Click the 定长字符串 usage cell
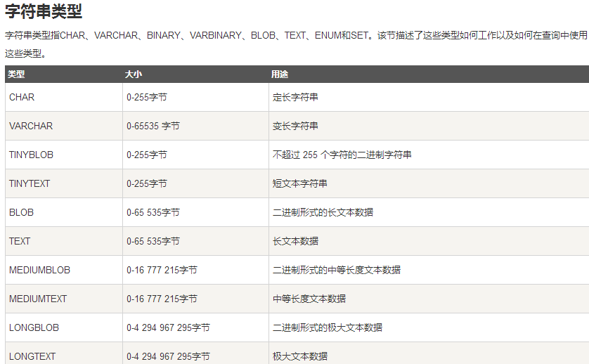 [x=429, y=97]
